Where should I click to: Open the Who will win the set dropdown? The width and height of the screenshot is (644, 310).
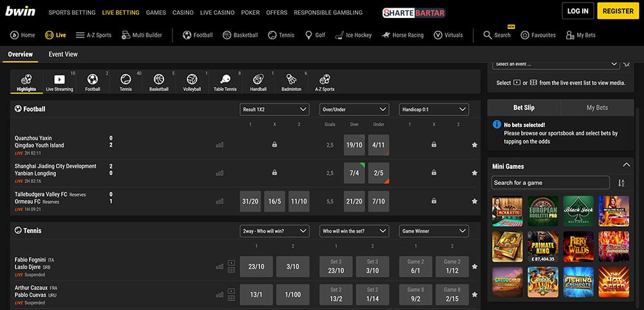(354, 231)
